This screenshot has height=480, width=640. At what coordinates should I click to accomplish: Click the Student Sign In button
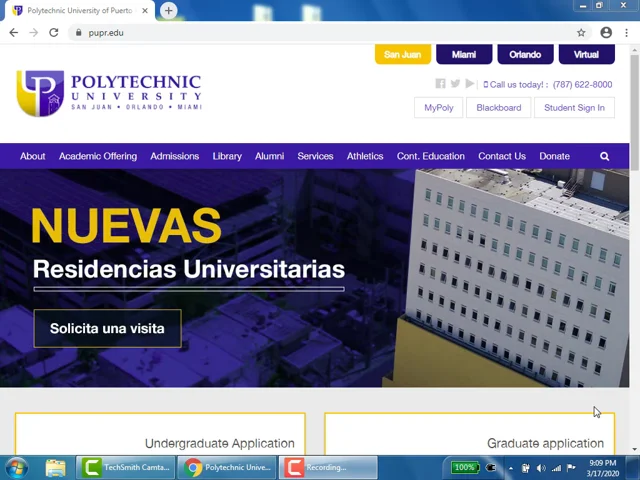574,108
